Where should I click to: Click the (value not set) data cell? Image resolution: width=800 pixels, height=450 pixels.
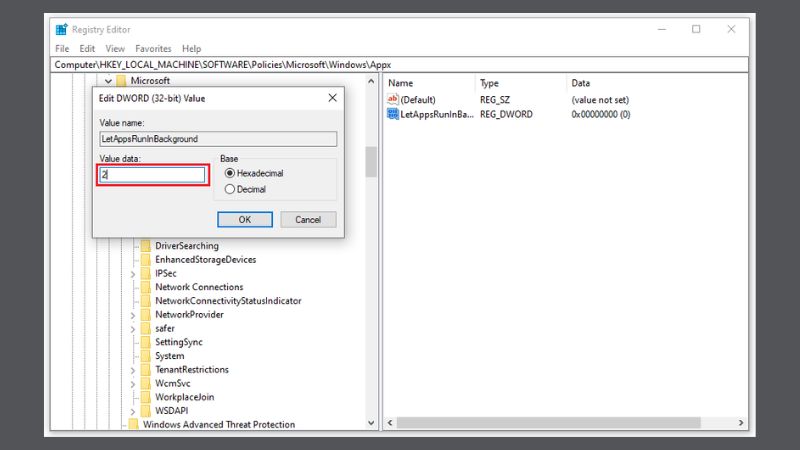coord(600,100)
